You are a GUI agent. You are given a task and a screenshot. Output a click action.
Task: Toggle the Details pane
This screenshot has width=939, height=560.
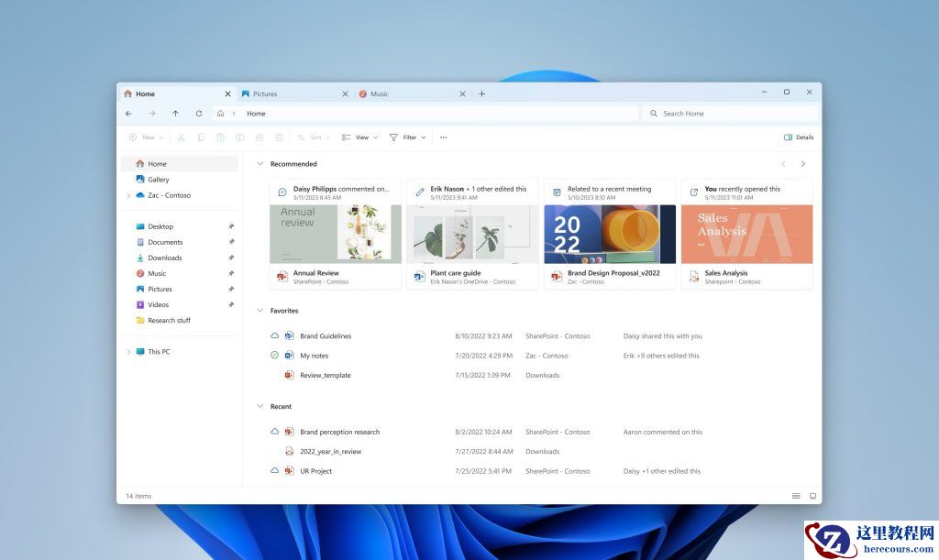[797, 137]
